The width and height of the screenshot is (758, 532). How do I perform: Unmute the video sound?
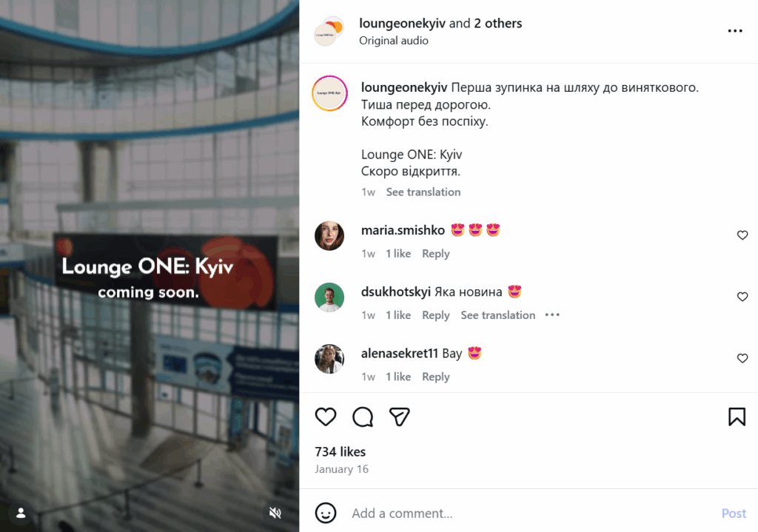point(275,514)
